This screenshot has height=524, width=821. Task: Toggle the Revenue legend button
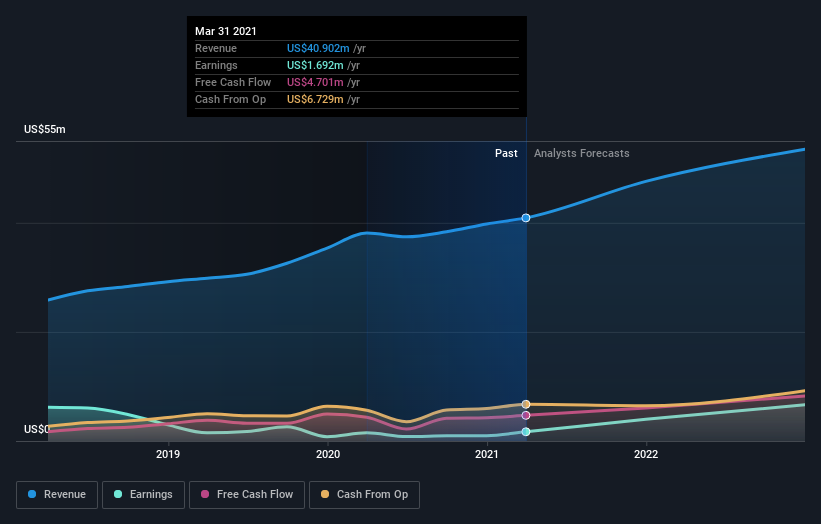click(57, 495)
